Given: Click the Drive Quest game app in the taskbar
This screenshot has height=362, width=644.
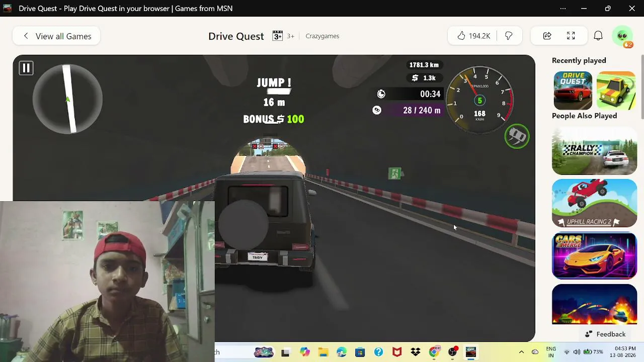Looking at the screenshot, I should click(x=471, y=352).
